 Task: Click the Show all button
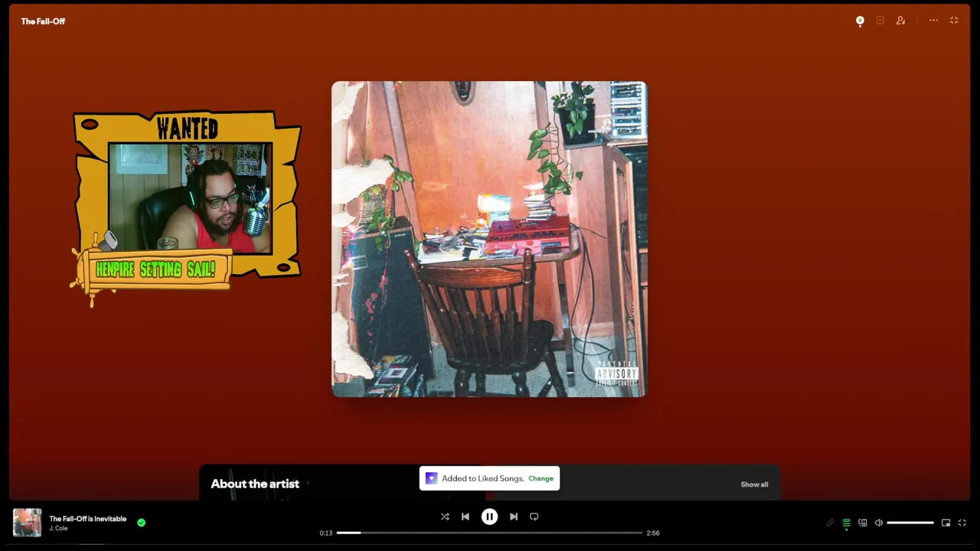pos(754,484)
